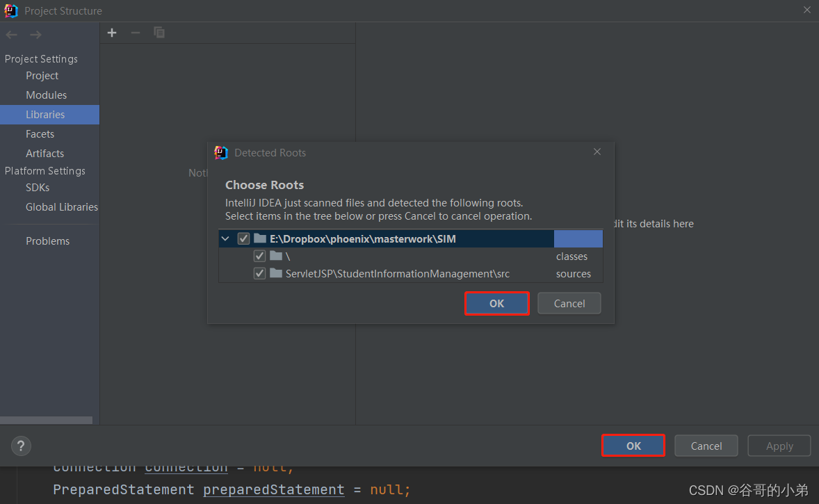Click the forward navigation arrow in Project Structure
Screen dimensions: 819x504
tap(35, 35)
